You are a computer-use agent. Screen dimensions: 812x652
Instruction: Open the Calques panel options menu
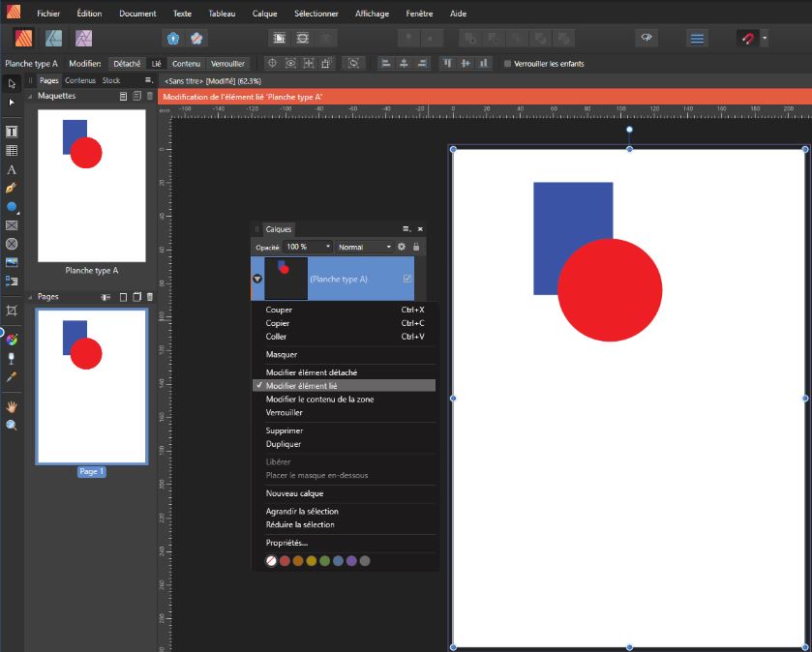click(406, 228)
